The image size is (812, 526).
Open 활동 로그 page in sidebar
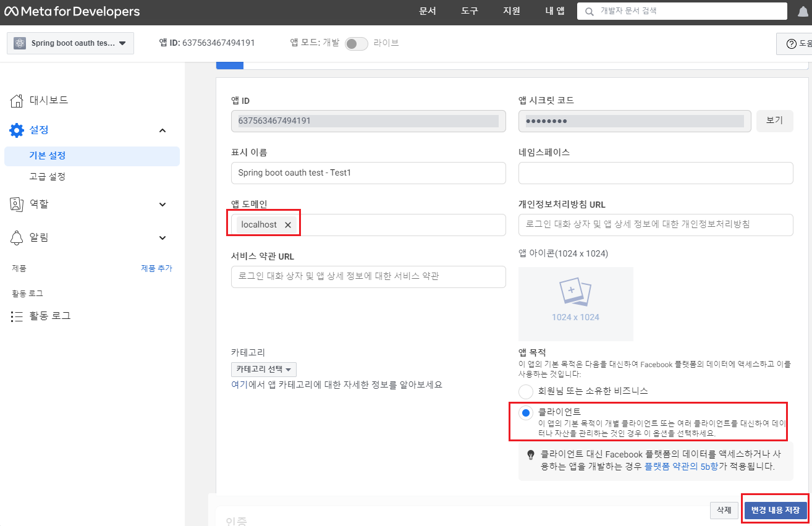tap(50, 316)
